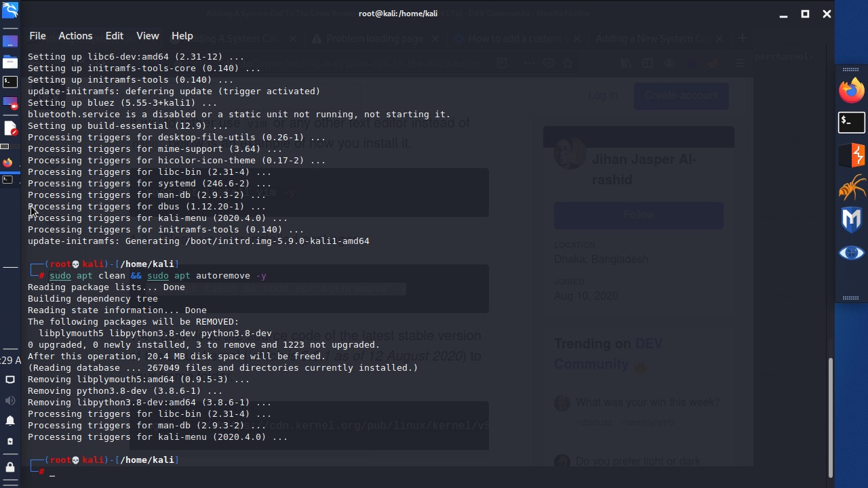Image resolution: width=868 pixels, height=488 pixels.
Task: Open the View menu
Action: click(x=147, y=36)
